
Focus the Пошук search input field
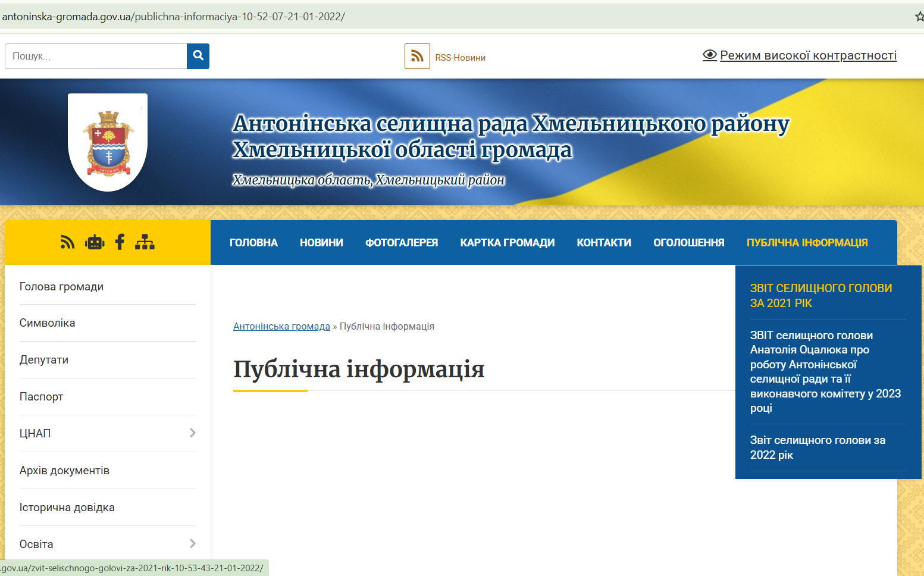[x=96, y=56]
